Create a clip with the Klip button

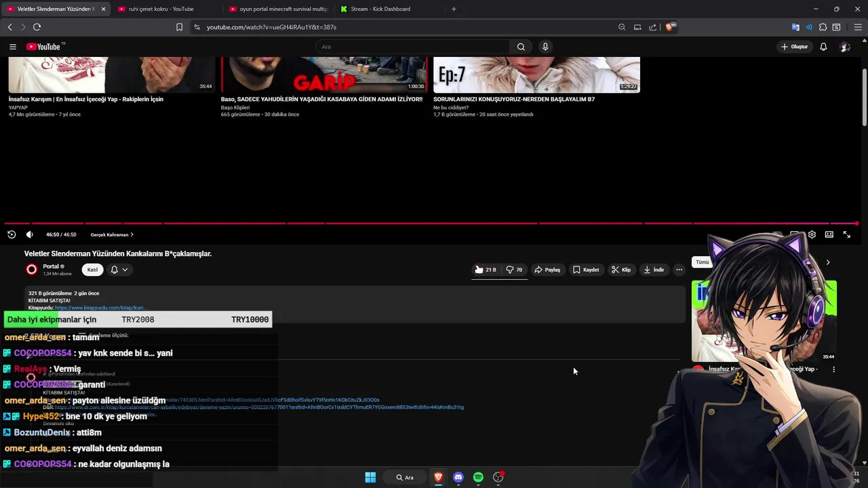(620, 270)
